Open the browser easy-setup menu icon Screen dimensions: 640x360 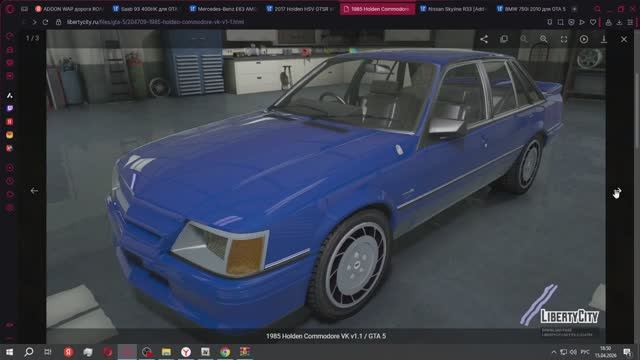point(630,22)
